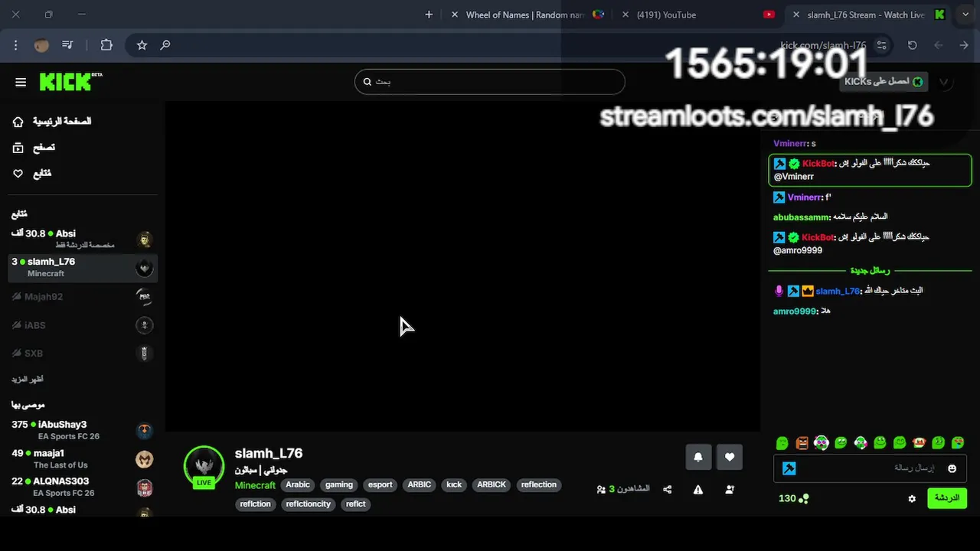Open browser media controls icon
The width and height of the screenshot is (980, 551).
(x=68, y=45)
